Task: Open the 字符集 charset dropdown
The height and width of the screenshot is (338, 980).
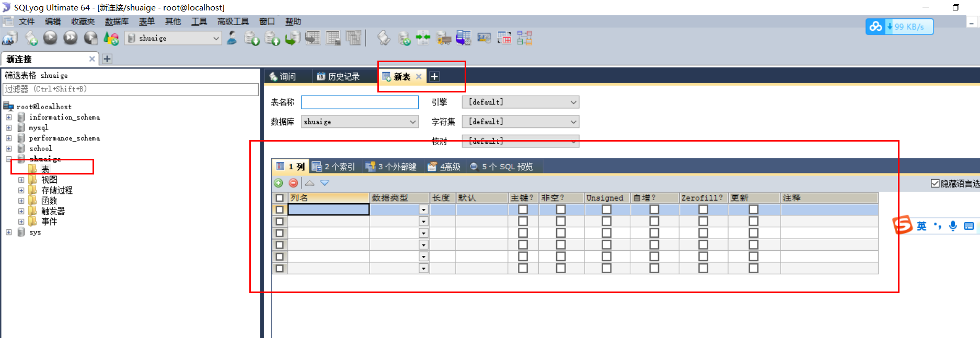Action: (x=573, y=122)
